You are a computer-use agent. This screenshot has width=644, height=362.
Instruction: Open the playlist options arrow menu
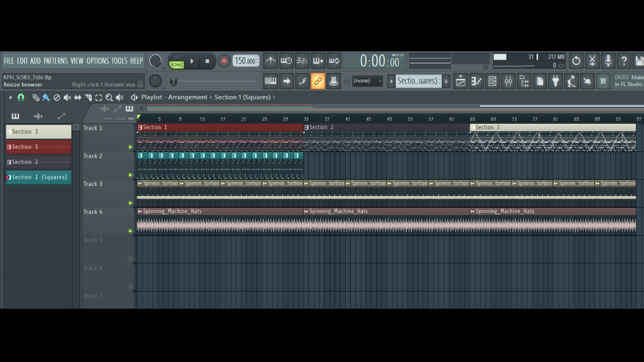click(11, 98)
